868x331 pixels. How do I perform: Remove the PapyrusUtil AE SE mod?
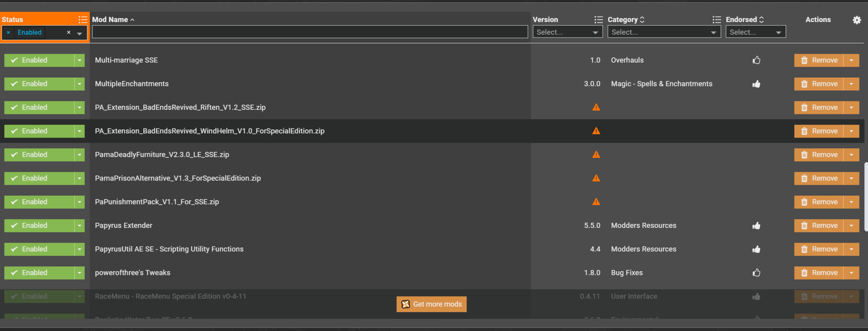(819, 249)
